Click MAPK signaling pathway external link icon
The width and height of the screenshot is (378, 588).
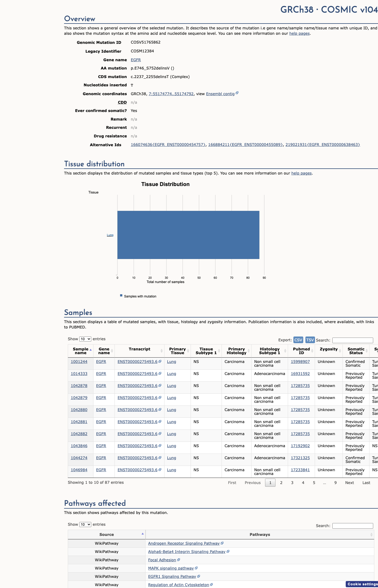pos(196,568)
